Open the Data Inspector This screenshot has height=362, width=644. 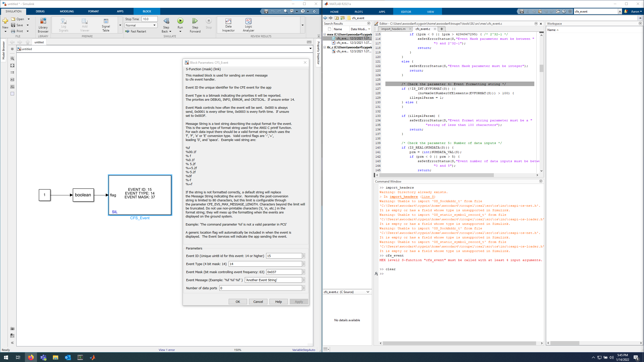pyautogui.click(x=228, y=24)
